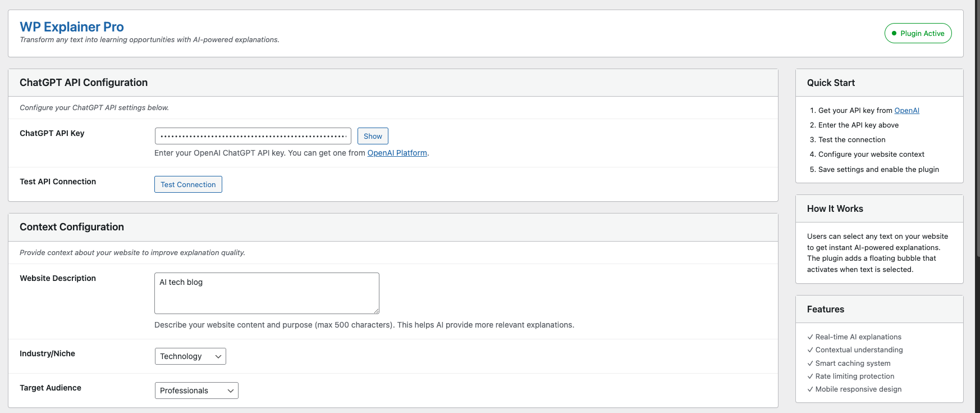Click the Quick Start panel heading
The width and height of the screenshot is (980, 413).
[831, 83]
